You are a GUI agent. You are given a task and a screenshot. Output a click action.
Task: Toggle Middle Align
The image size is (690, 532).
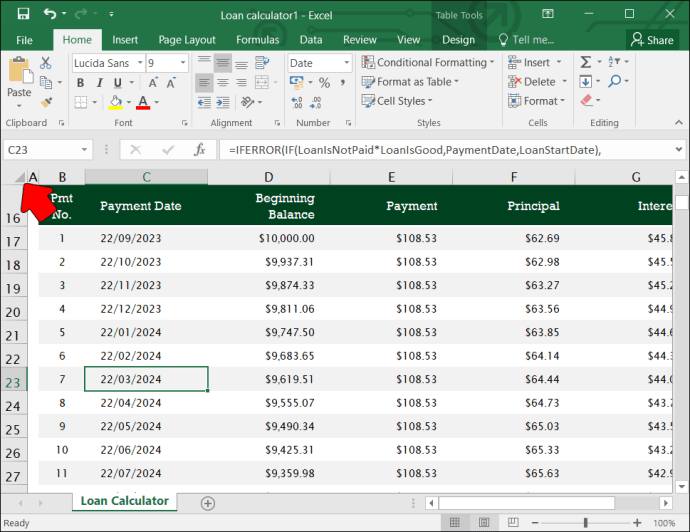pyautogui.click(x=223, y=63)
